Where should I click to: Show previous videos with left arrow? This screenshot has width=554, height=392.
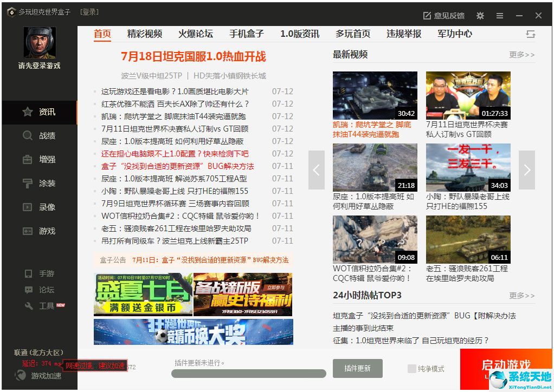pyautogui.click(x=316, y=170)
